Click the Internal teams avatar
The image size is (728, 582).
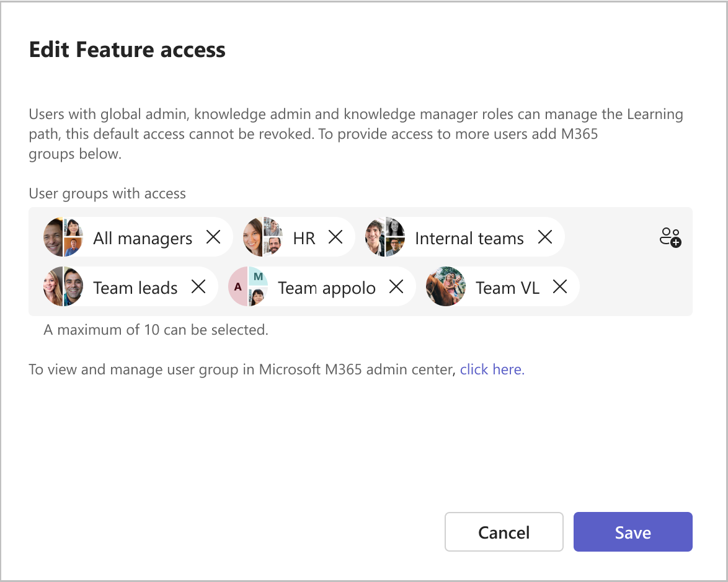pos(385,237)
